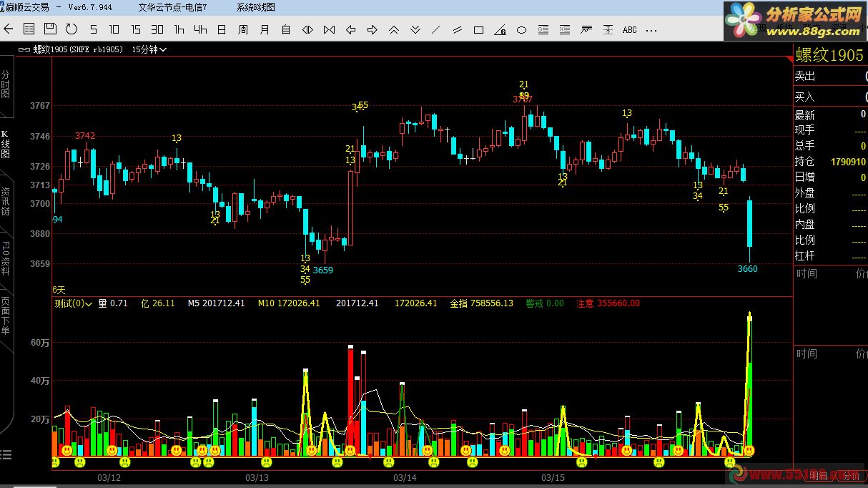Click the 螺纹1905 contract title in the right panel
This screenshot has height=488, width=868.
[x=831, y=55]
